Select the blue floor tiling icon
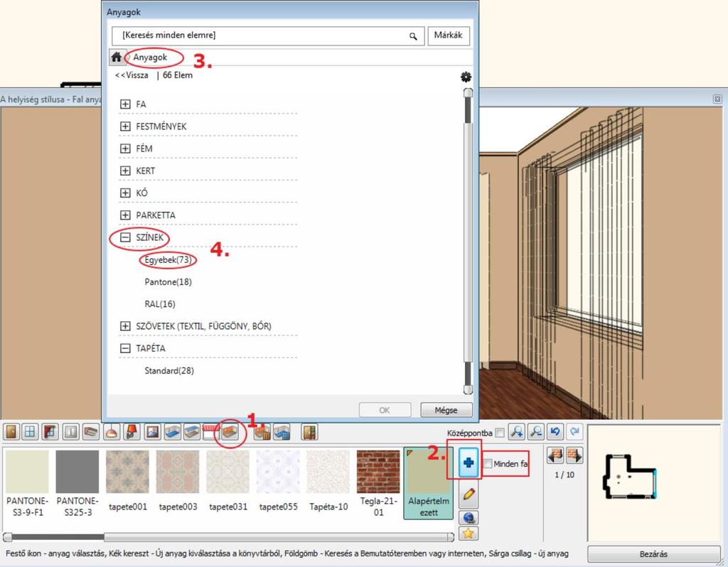Screen dimensions: 728x567 [x=282, y=432]
